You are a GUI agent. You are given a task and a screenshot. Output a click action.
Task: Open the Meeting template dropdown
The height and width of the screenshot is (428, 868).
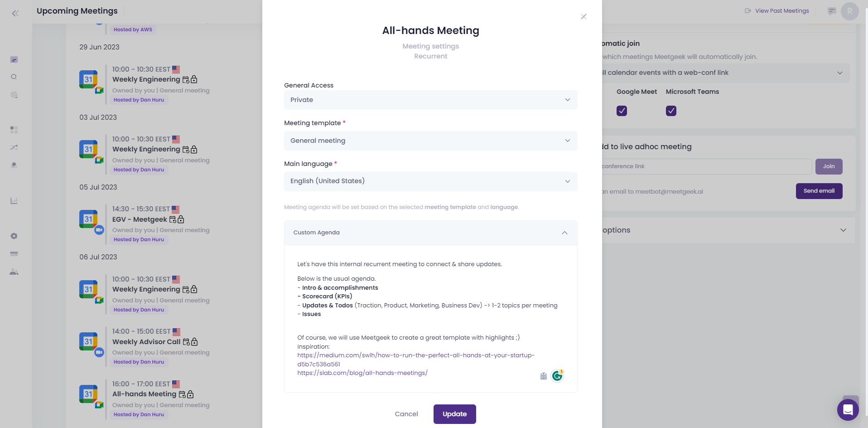pos(430,141)
